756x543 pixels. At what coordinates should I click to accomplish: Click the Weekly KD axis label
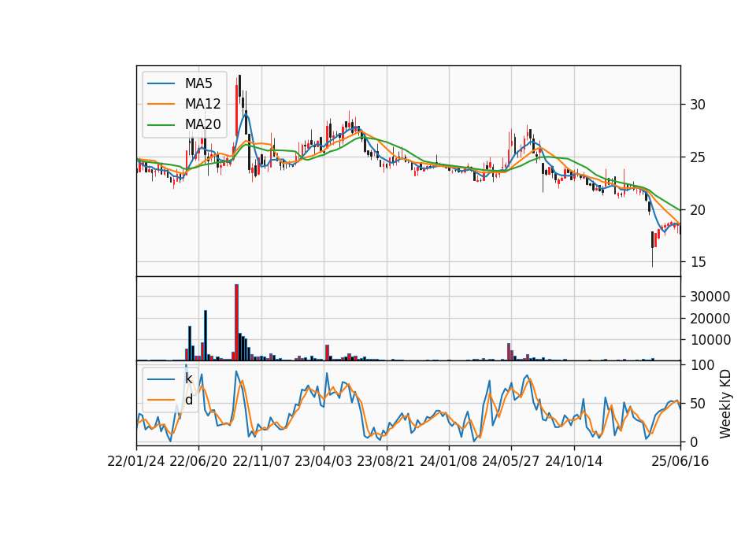coord(724,404)
